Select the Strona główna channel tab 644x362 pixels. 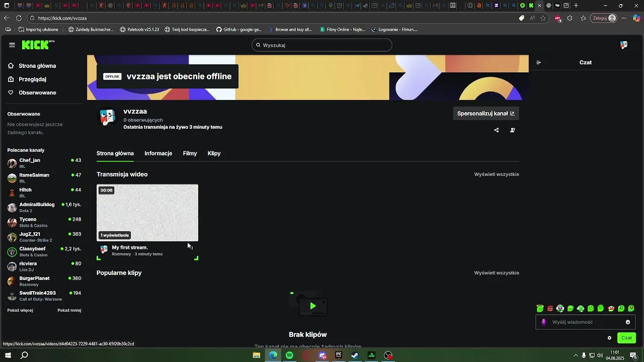(115, 153)
